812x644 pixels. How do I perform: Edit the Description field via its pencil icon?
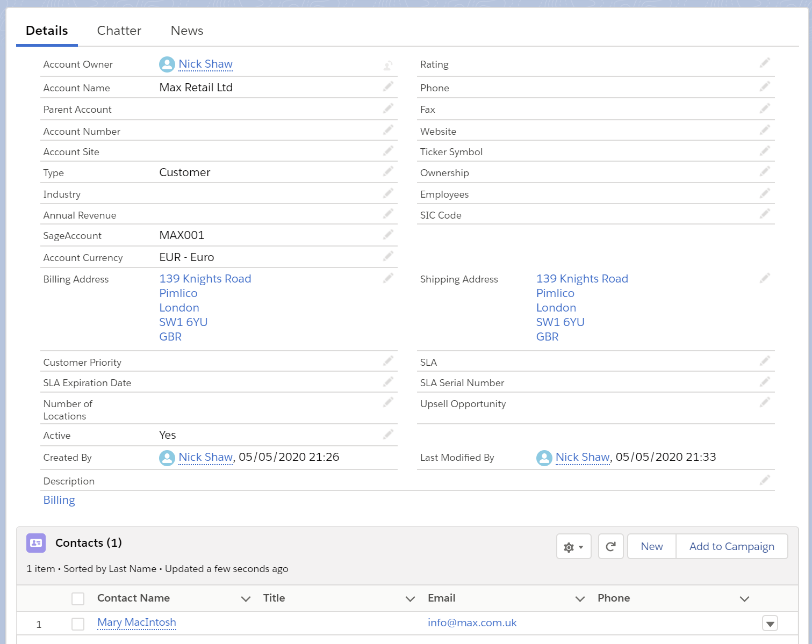point(765,480)
